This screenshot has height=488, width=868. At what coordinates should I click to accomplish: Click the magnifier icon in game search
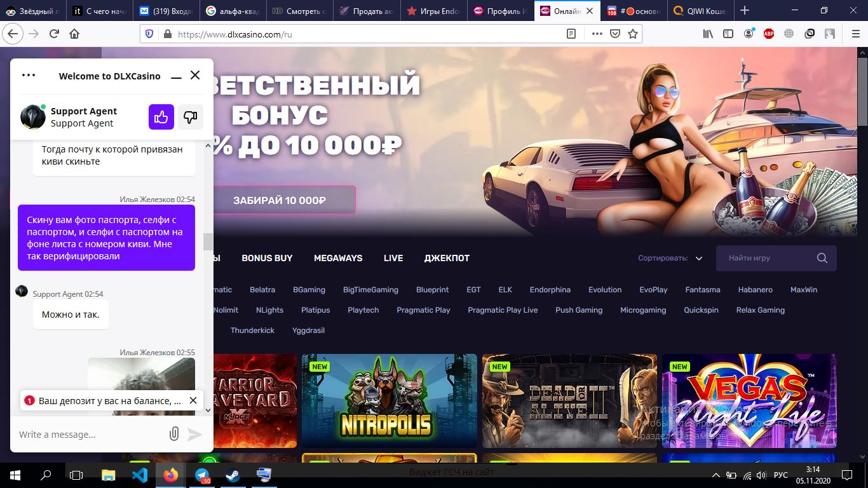point(822,258)
